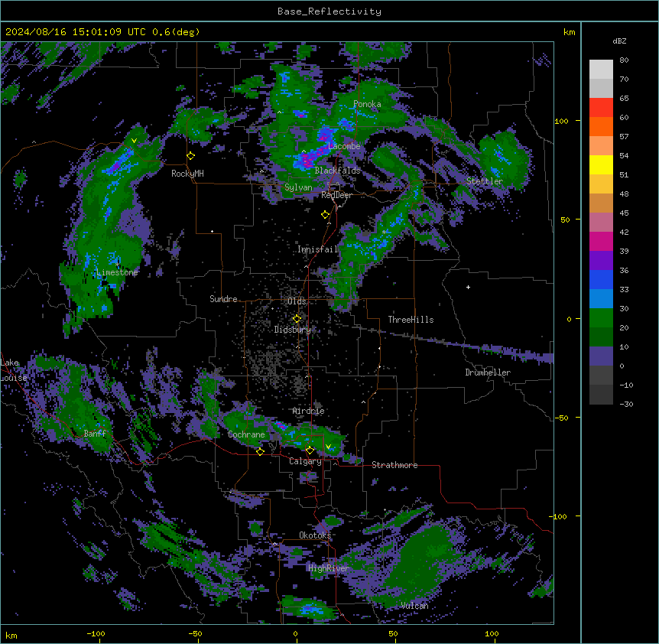Pick the blue 36-33 dBZ legend swatch
The width and height of the screenshot is (659, 644).
tap(601, 279)
